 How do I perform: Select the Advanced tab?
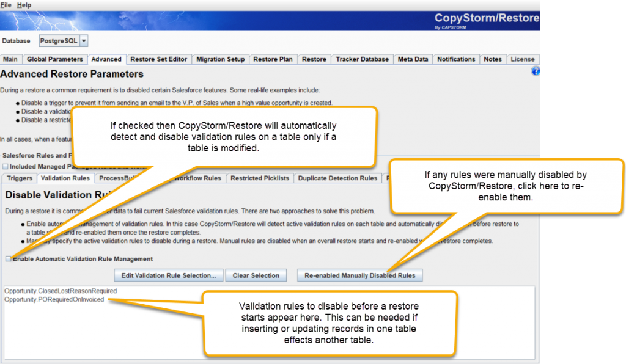[x=106, y=59]
